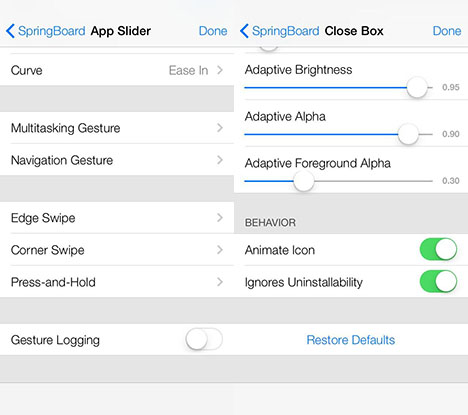Tap the back arrow beside App Slider
This screenshot has width=468, height=415.
pos(10,31)
